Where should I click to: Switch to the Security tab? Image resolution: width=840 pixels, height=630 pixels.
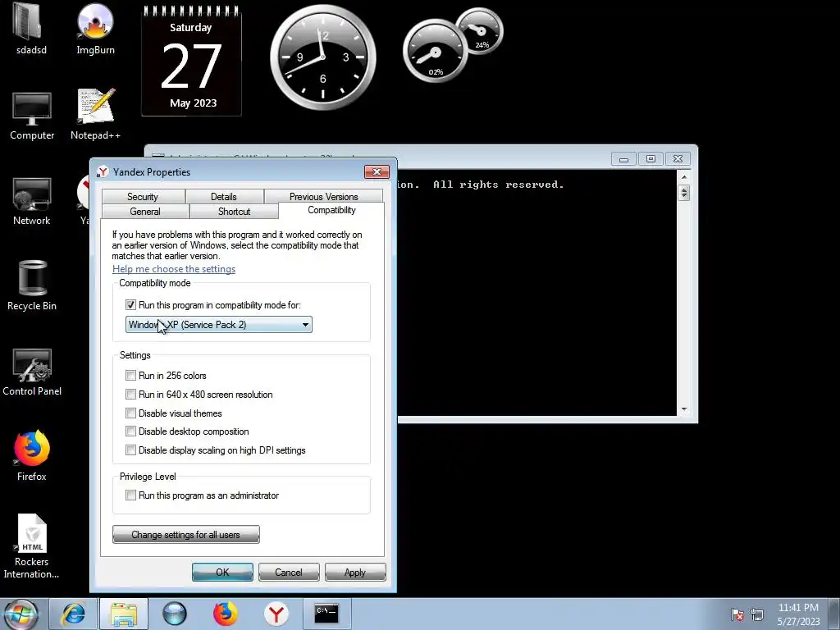143,197
